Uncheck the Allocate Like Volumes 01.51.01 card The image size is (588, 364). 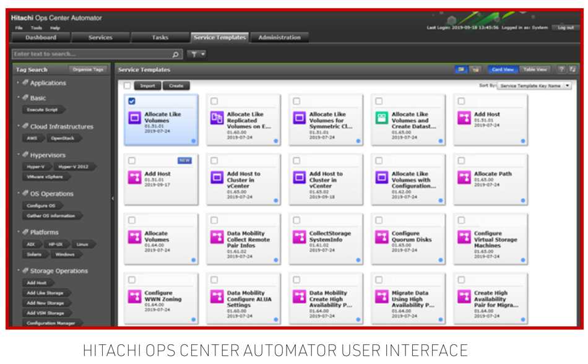[x=132, y=102]
